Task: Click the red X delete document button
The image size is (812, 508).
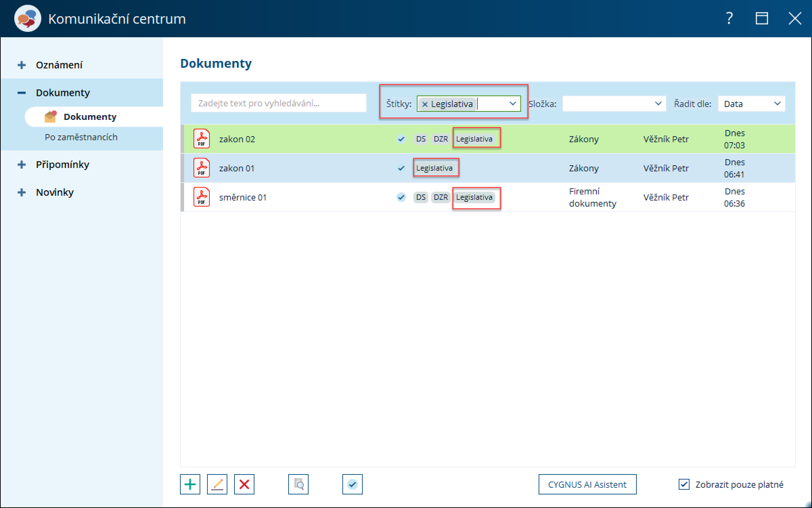Action: coord(244,484)
